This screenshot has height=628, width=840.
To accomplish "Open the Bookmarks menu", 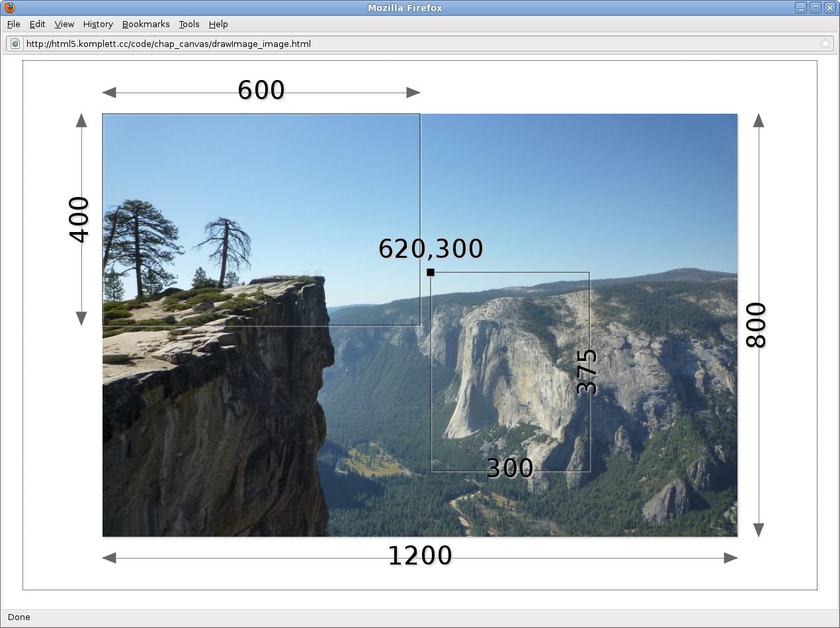I will 146,24.
